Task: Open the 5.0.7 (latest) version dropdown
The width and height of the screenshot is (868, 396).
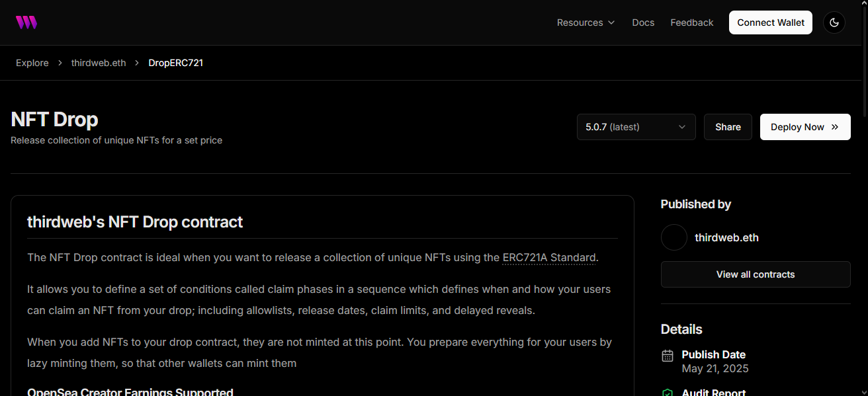Action: tap(636, 127)
